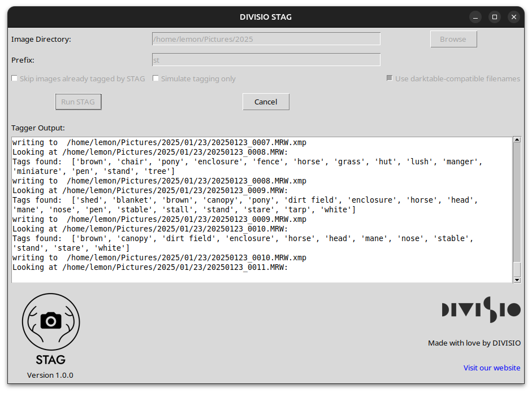
Task: Click the tags line 'stand', 'stare', 'white'
Action: click(x=71, y=248)
